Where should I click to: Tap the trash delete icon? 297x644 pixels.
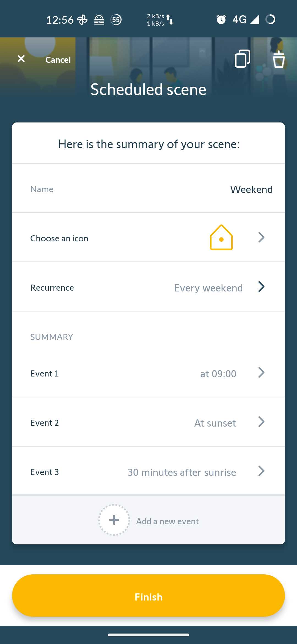click(279, 59)
